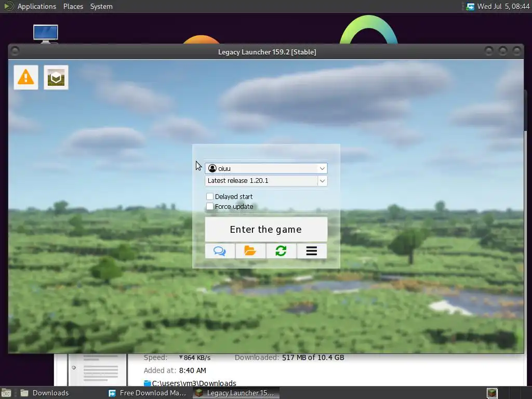Switch to Legacy Launcher taskbar entry
The image size is (532, 399).
(236, 393)
